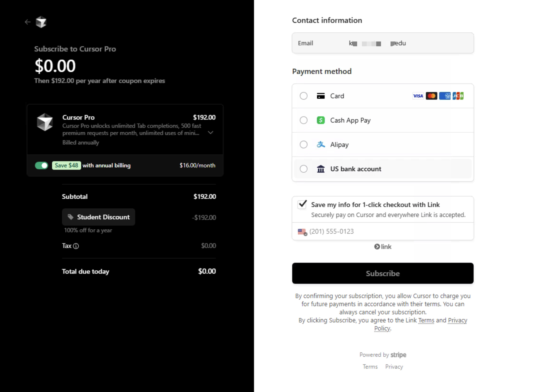Click the Student Discount tag icon
Viewport: 550px width, 392px height.
coord(70,217)
